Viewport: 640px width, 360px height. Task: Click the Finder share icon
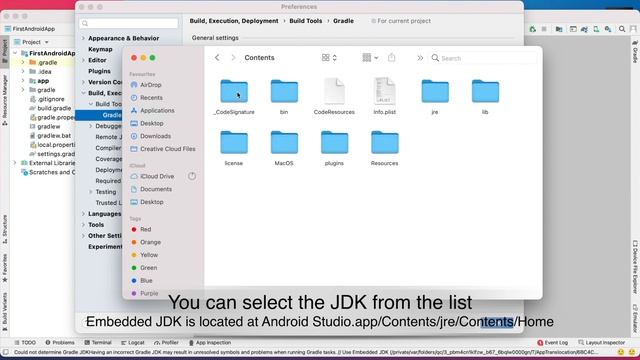391,58
